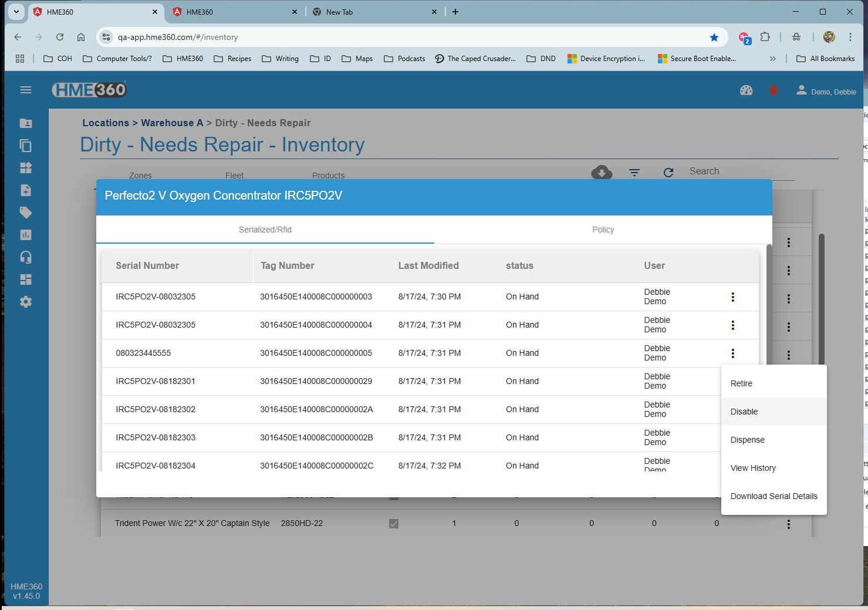868x610 pixels.
Task: Open the widgets sidebar icon with diamond
Action: coord(25,168)
